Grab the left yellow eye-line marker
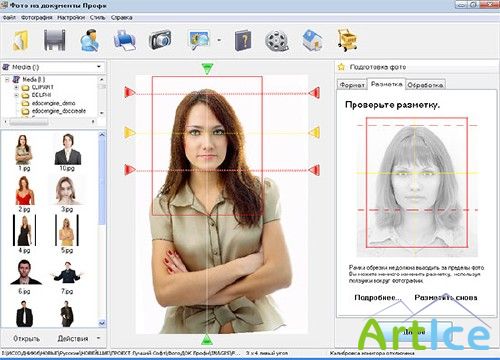The width and height of the screenshot is (500, 360). point(130,133)
